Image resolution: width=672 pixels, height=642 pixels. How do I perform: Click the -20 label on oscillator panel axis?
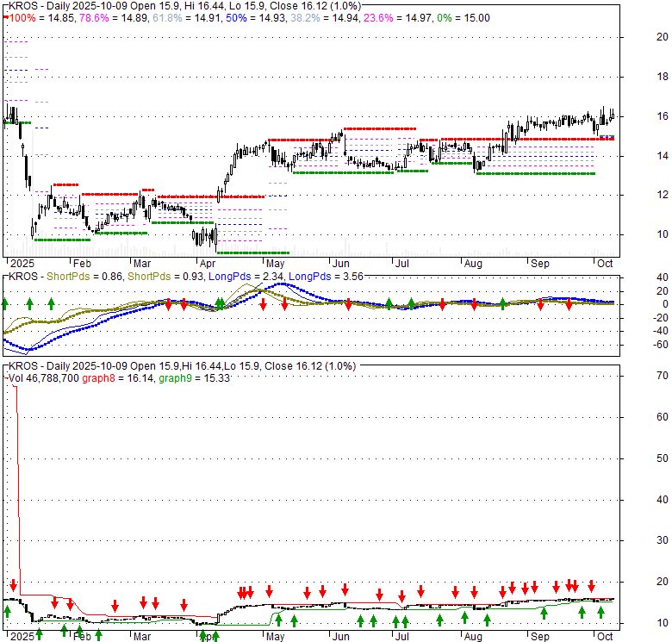[x=661, y=318]
